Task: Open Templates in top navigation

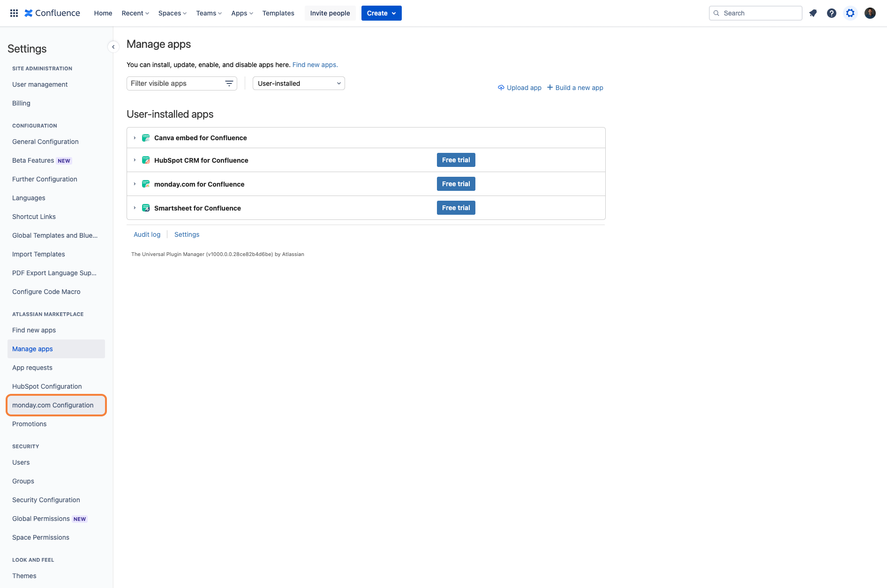Action: pyautogui.click(x=278, y=13)
